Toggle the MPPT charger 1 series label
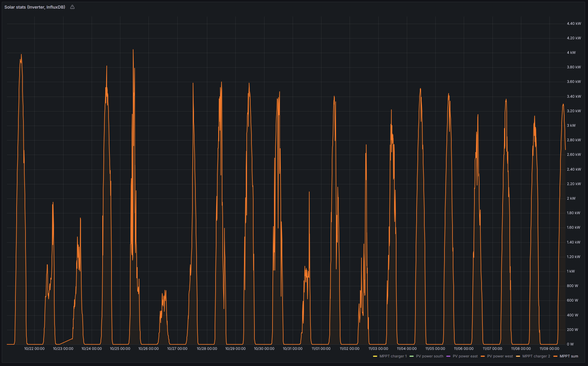Image resolution: width=588 pixels, height=366 pixels. pyautogui.click(x=393, y=356)
